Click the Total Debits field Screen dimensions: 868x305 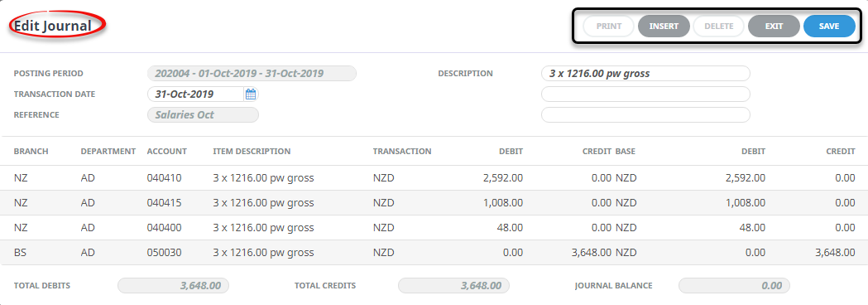tap(173, 286)
